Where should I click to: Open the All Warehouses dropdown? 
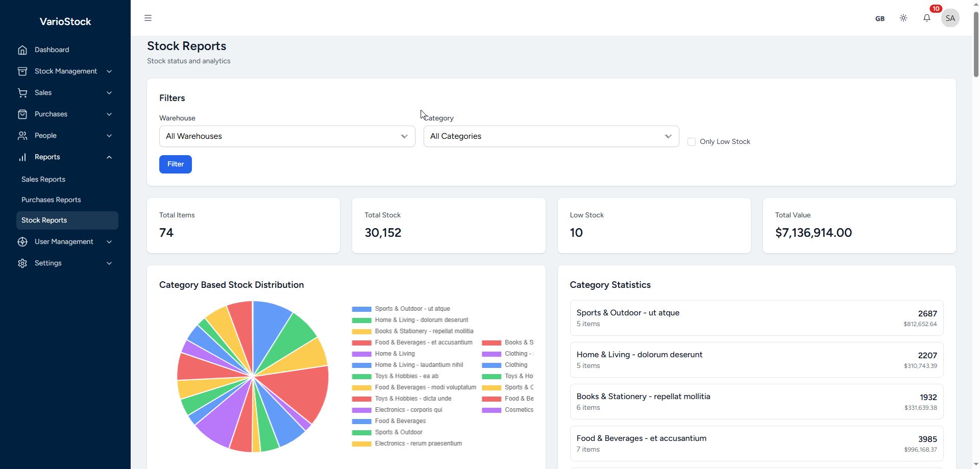coord(287,136)
